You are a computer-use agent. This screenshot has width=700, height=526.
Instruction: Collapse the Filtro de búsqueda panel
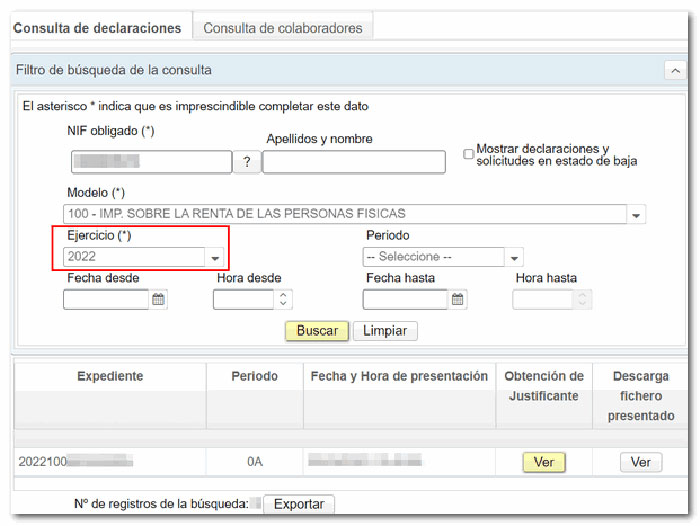(675, 71)
